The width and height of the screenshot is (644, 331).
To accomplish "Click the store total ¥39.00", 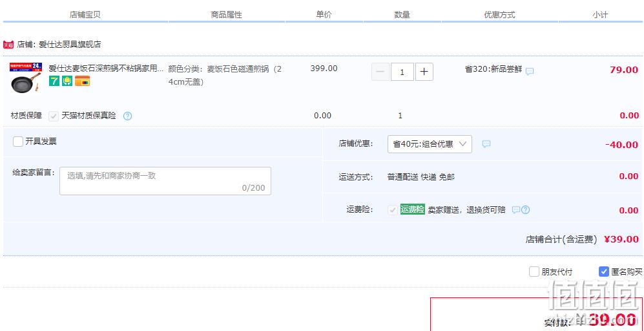I will (621, 239).
